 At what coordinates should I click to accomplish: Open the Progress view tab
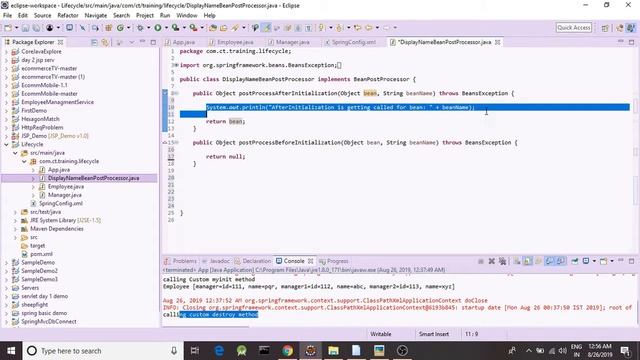click(x=333, y=261)
